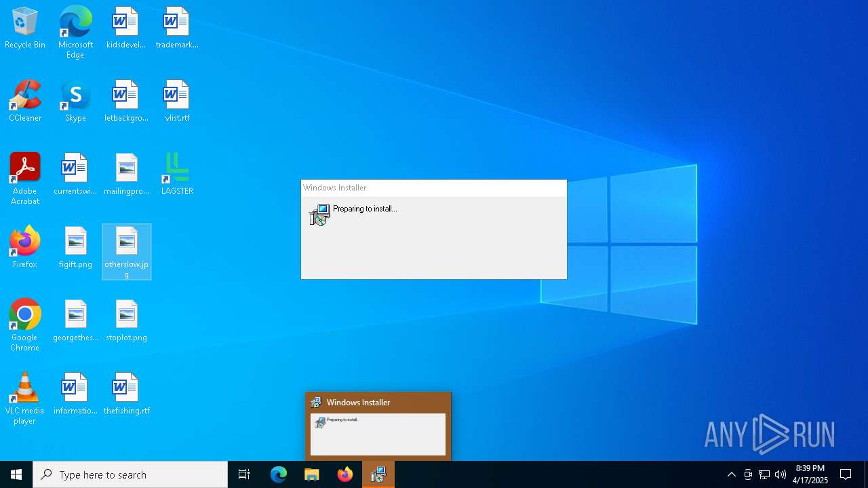
Task: Open the LAGSTER desktop shortcut
Action: click(177, 175)
